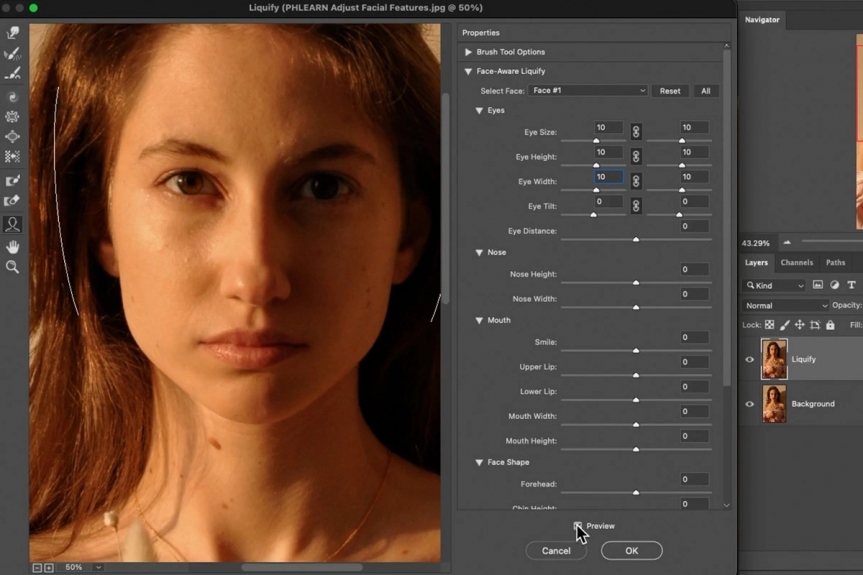Switch to the Paths tab
Screen dimensions: 863x575
point(835,263)
